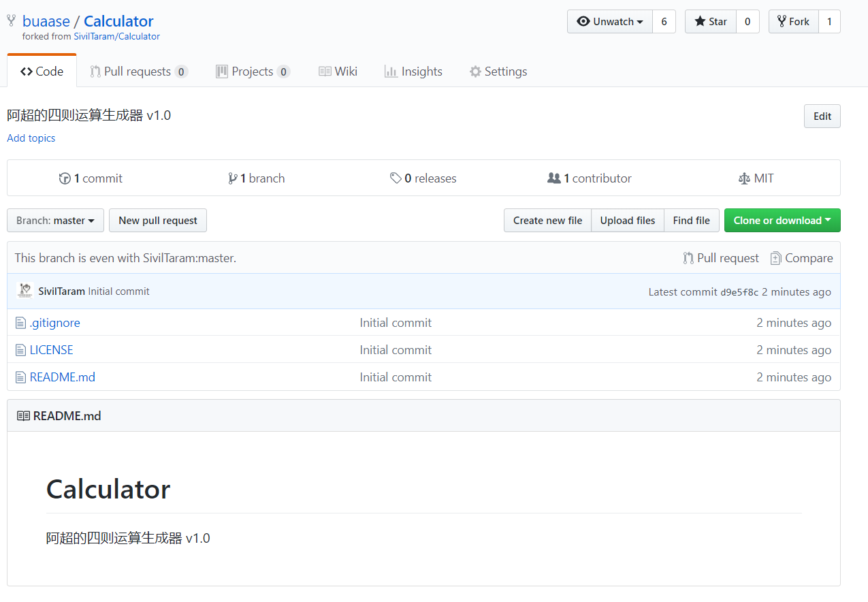
Task: Switch to the Code tab
Action: coord(42,72)
